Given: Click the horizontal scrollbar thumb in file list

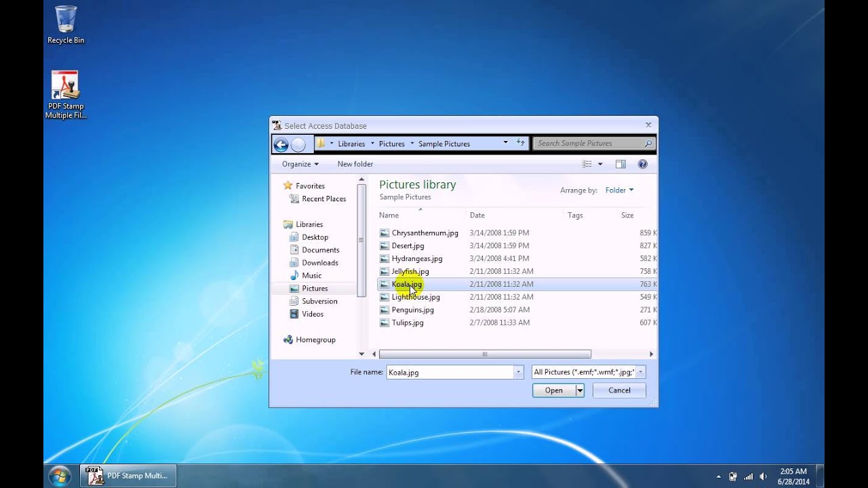Looking at the screenshot, I should click(485, 354).
